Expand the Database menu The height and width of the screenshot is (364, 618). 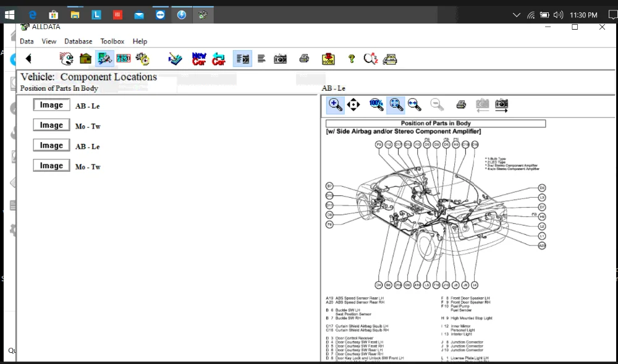[78, 41]
